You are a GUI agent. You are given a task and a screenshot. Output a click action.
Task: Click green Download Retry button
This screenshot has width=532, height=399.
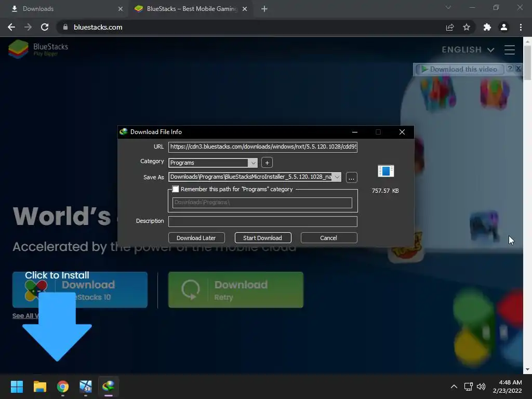pos(236,290)
